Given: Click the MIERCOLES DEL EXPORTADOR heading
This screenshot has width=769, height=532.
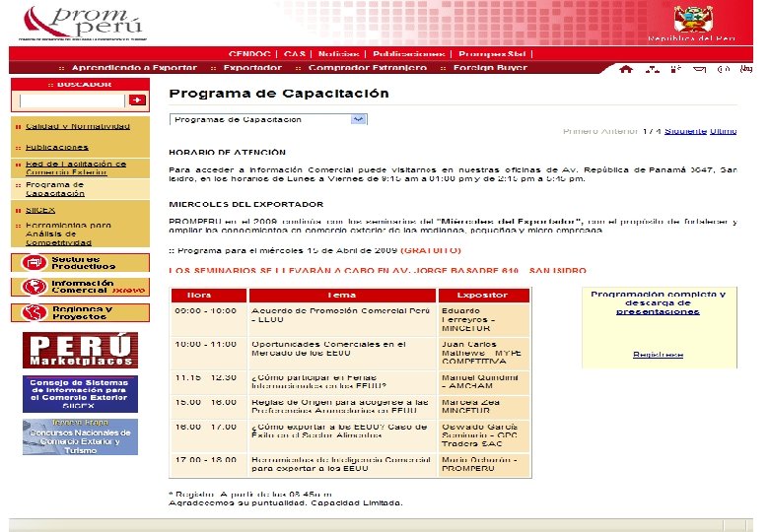Looking at the screenshot, I should pyautogui.click(x=246, y=204).
